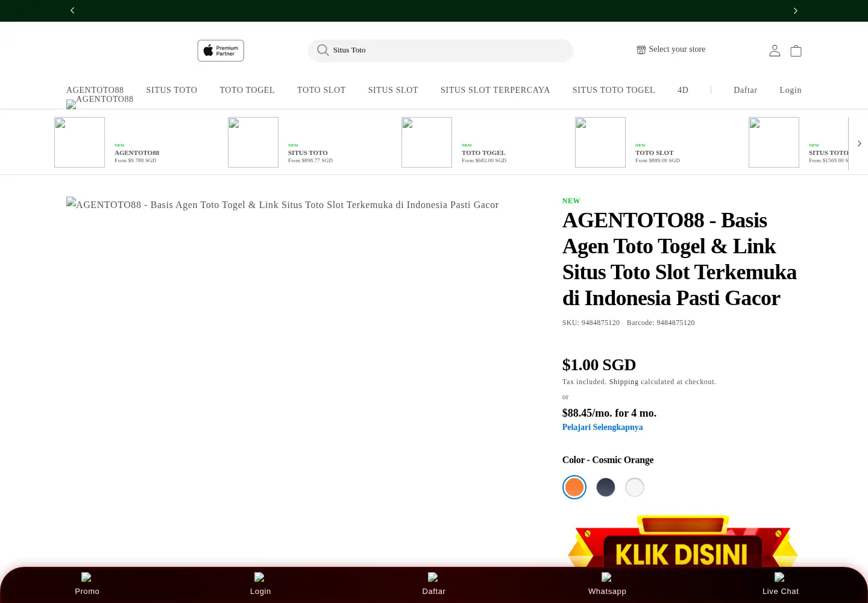Click the $1.00 SGD price
The width and height of the screenshot is (868, 603).
point(599,365)
